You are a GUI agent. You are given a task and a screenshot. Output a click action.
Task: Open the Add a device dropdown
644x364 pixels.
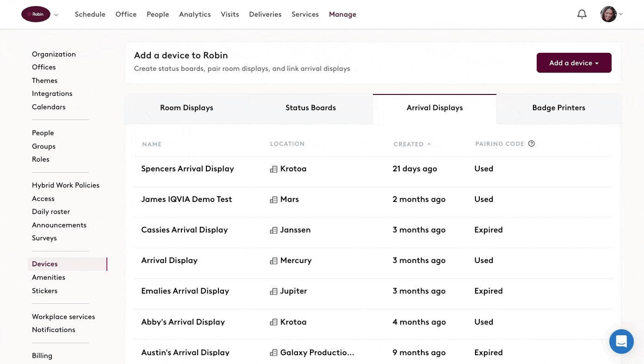(574, 63)
